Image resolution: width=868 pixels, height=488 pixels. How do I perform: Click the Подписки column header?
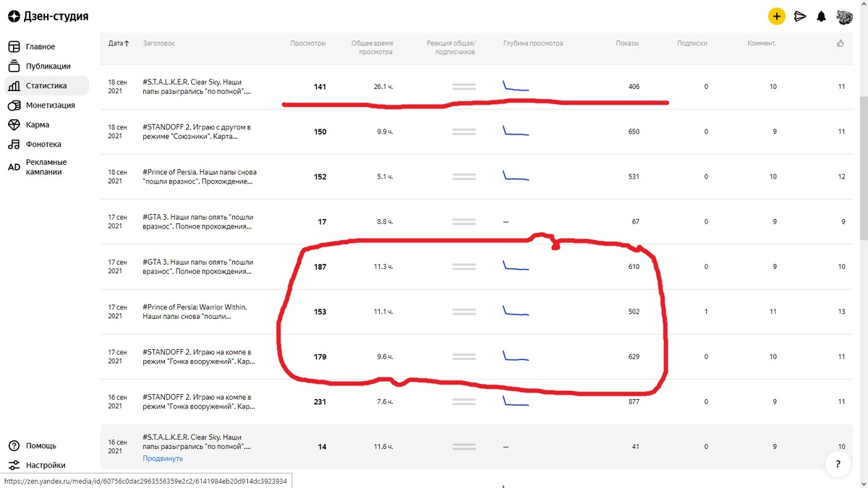[x=692, y=43]
